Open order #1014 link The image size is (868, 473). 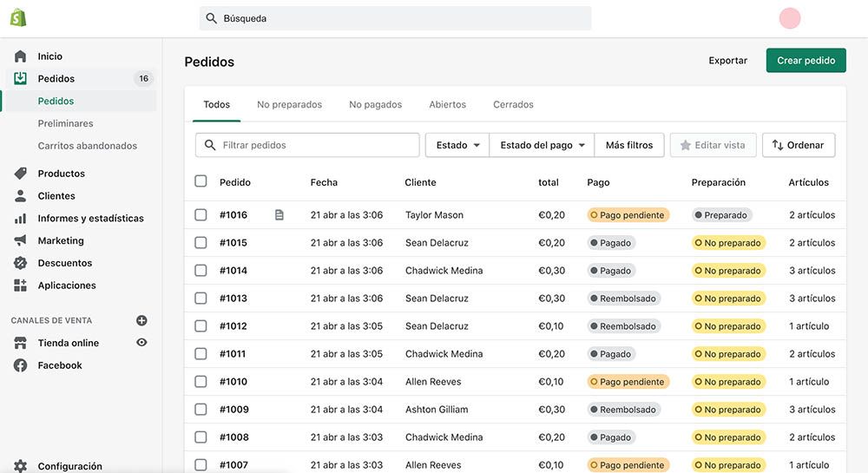(233, 271)
